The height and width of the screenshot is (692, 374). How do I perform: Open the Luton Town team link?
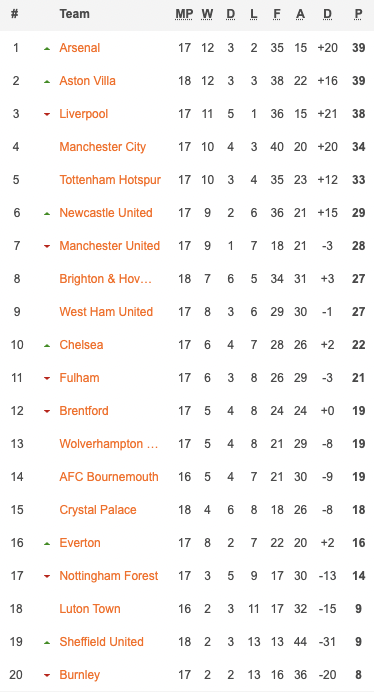[90, 609]
